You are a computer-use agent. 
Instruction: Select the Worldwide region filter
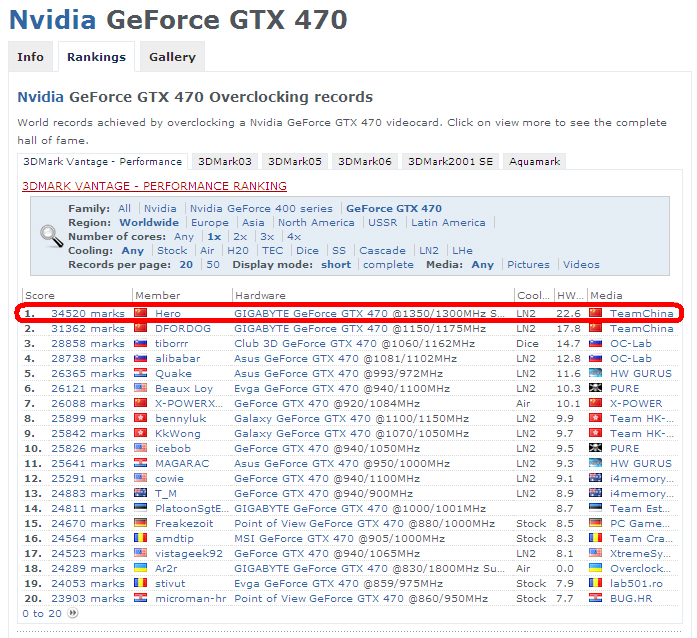(149, 222)
